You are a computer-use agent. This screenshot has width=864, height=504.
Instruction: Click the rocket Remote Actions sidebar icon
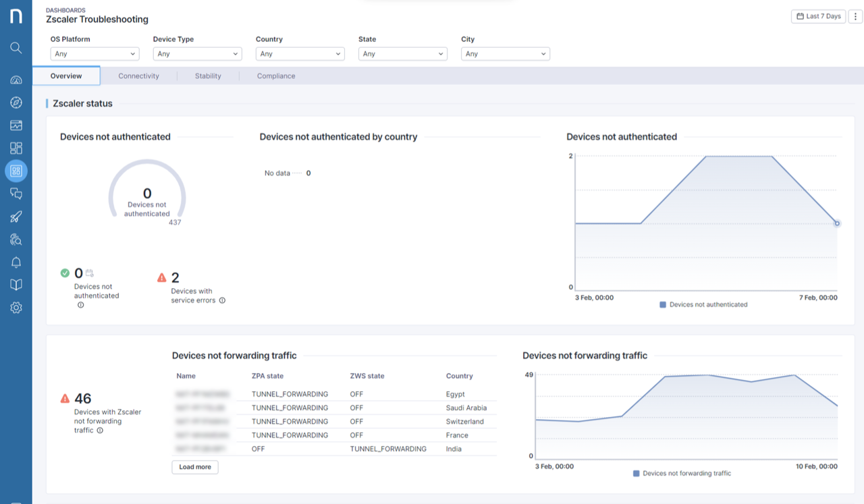16,216
